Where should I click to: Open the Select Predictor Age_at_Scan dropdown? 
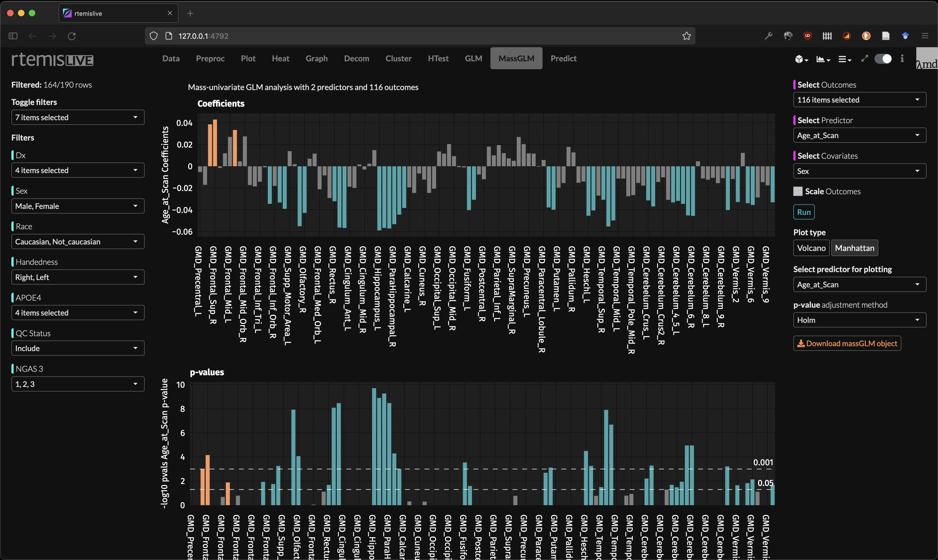click(860, 135)
